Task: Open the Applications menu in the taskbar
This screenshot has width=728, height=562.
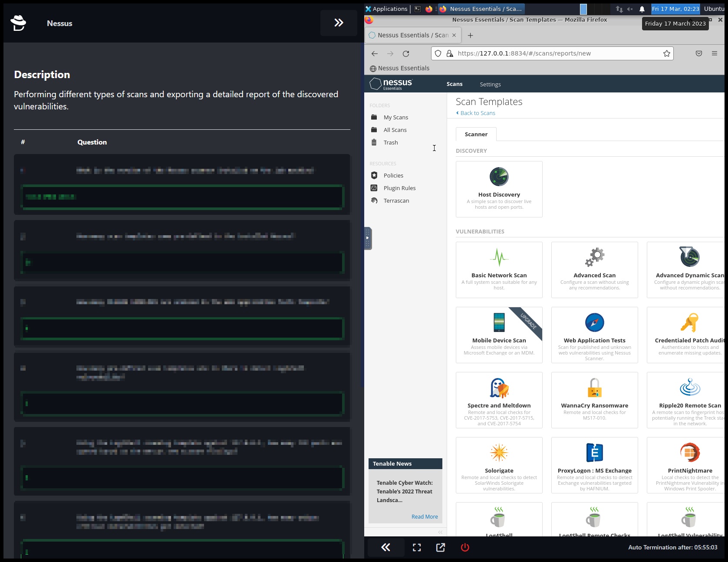Action: [x=386, y=9]
